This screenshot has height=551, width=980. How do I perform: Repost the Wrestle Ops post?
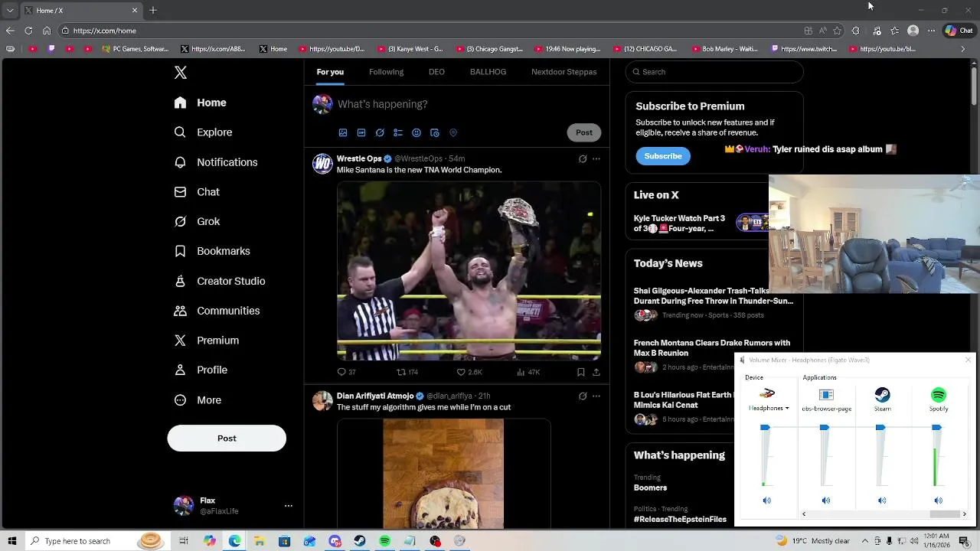(x=407, y=372)
